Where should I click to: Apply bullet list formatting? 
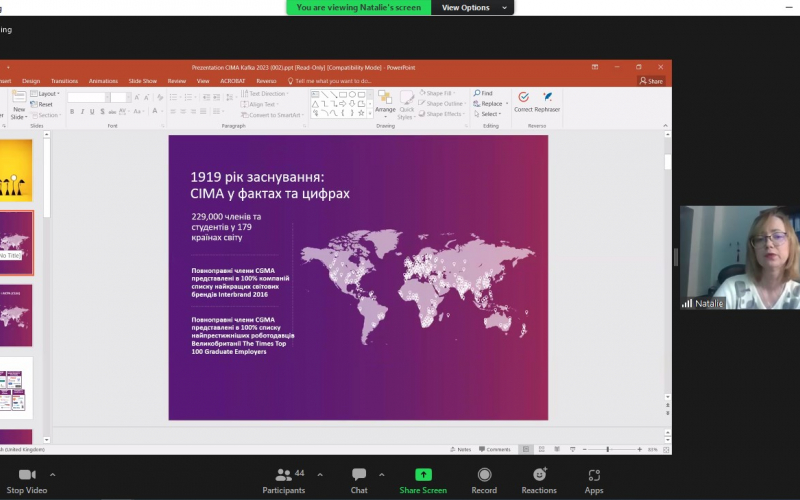pos(174,97)
